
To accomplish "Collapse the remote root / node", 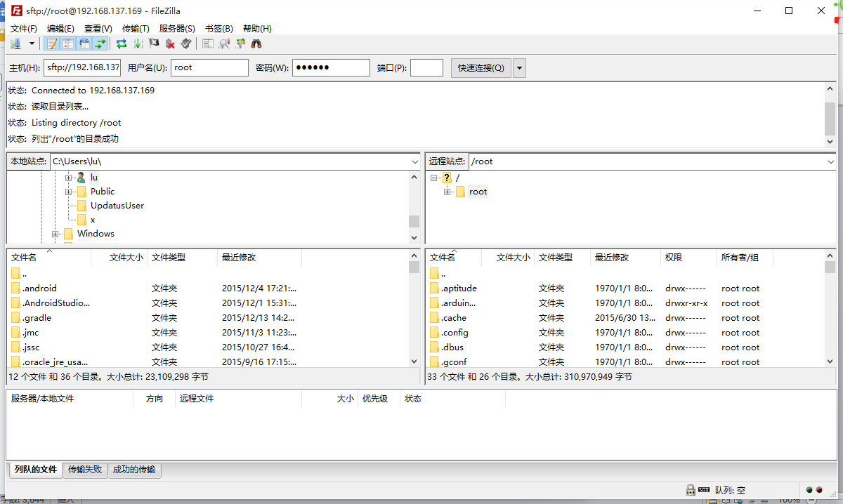I will click(x=434, y=178).
